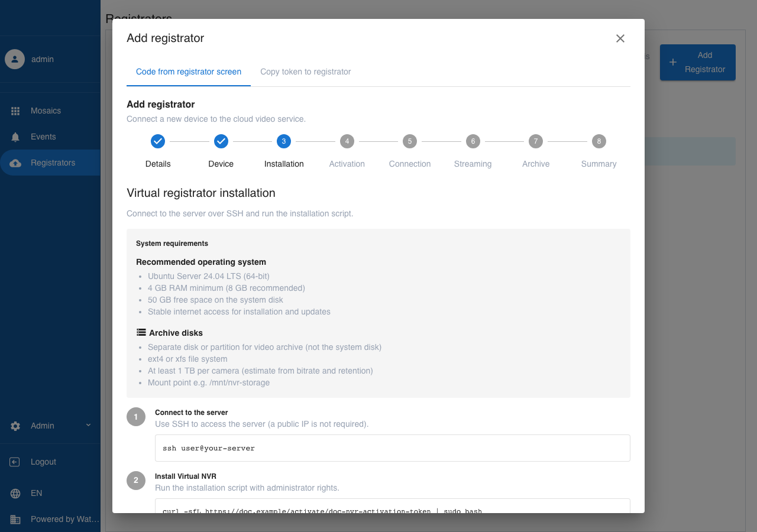This screenshot has width=757, height=532.
Task: Click the Virtual registrator installation heading
Action: click(x=201, y=193)
